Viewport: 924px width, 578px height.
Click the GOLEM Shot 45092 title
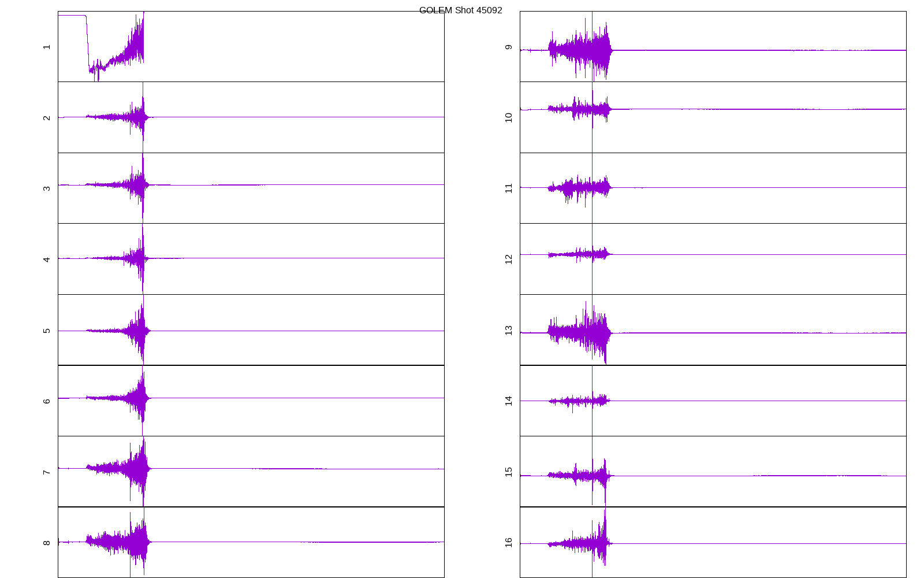[460, 10]
